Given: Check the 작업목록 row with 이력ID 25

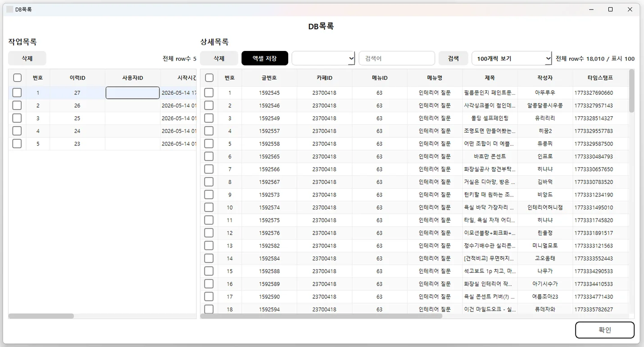Looking at the screenshot, I should (x=17, y=118).
